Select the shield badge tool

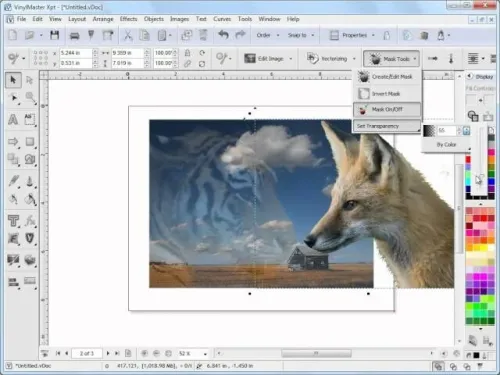click(x=30, y=238)
